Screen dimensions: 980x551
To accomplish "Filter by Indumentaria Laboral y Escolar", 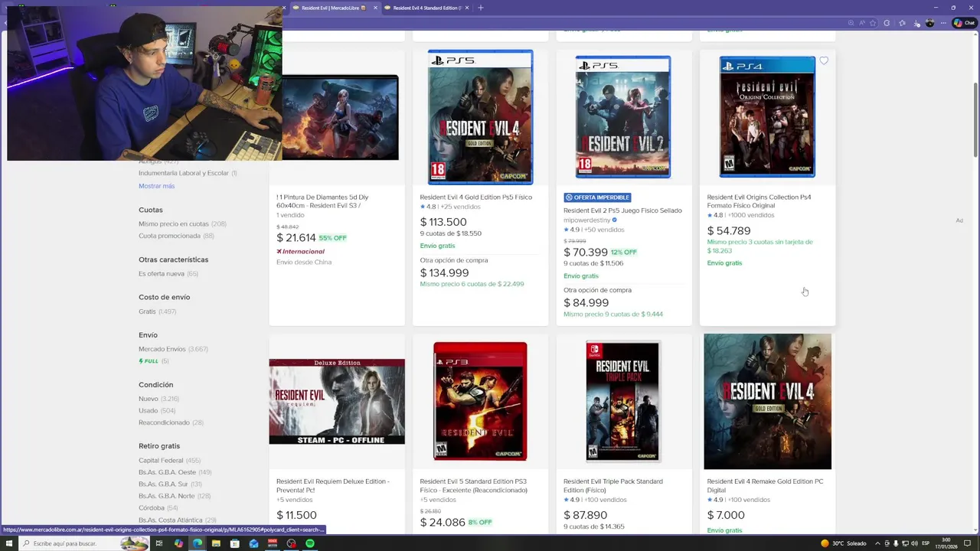I will click(188, 173).
